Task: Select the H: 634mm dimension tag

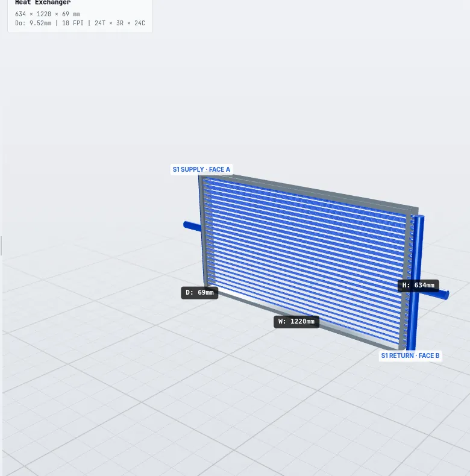Action: (418, 286)
